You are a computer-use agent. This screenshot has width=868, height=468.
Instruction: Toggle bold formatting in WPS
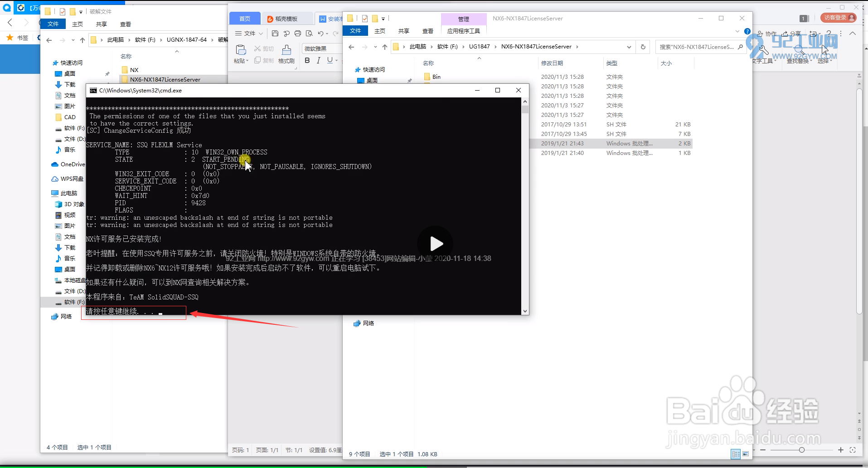pyautogui.click(x=307, y=60)
